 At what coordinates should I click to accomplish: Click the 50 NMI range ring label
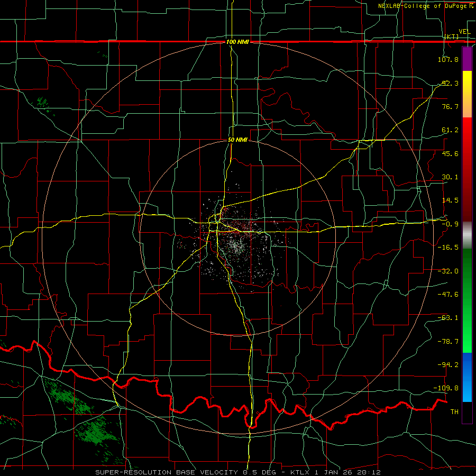tap(237, 140)
